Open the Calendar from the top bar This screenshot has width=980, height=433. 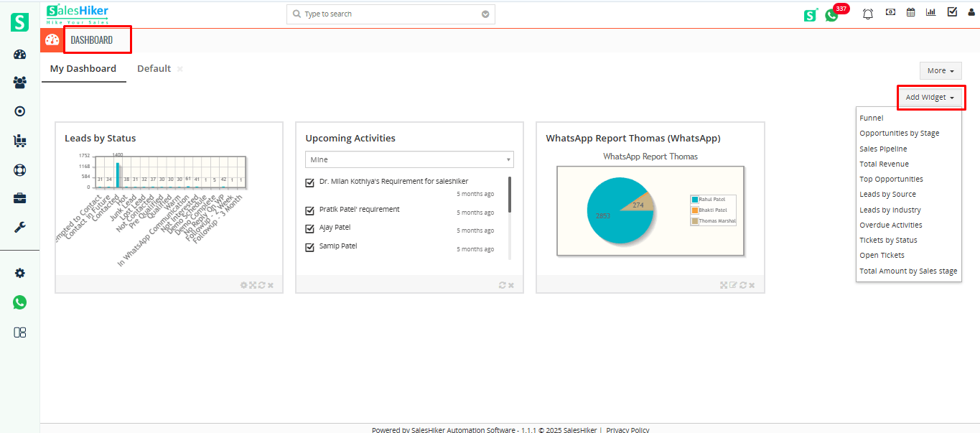tap(910, 13)
